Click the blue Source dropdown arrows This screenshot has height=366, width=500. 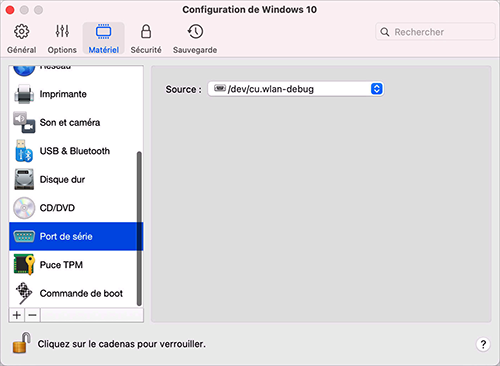pos(376,89)
